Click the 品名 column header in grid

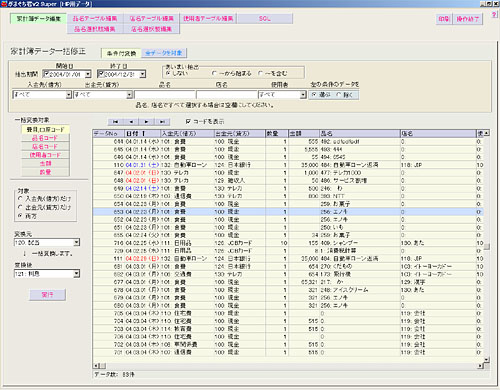point(360,133)
